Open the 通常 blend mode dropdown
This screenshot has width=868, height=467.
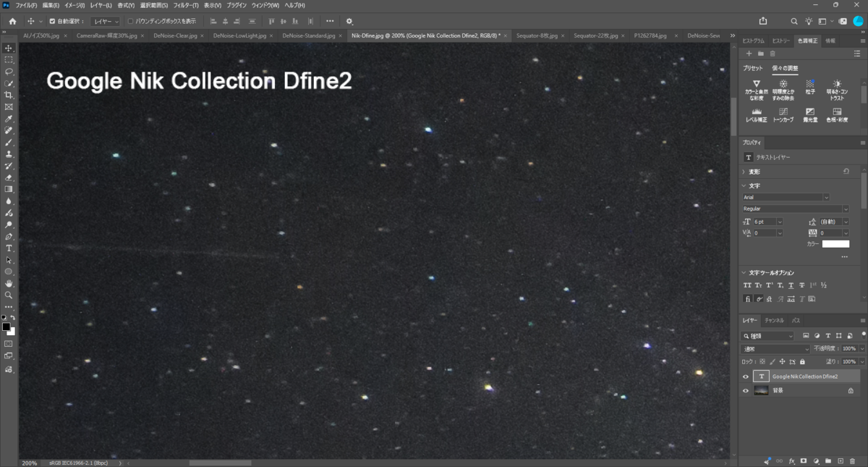pyautogui.click(x=776, y=349)
